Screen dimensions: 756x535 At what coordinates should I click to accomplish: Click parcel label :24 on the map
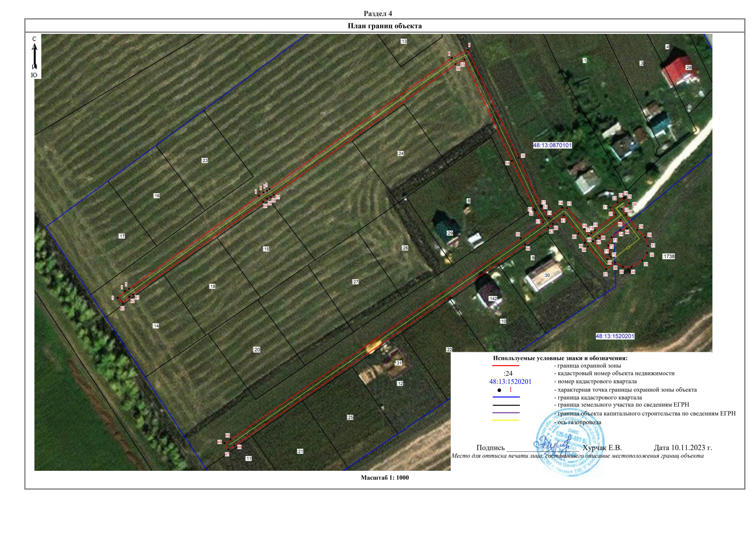point(400,153)
